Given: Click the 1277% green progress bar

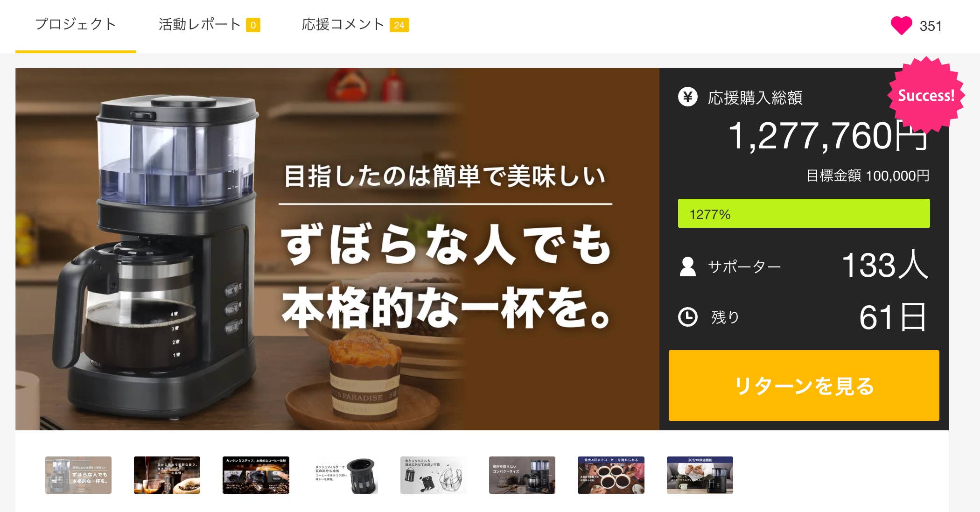Looking at the screenshot, I should (x=804, y=214).
